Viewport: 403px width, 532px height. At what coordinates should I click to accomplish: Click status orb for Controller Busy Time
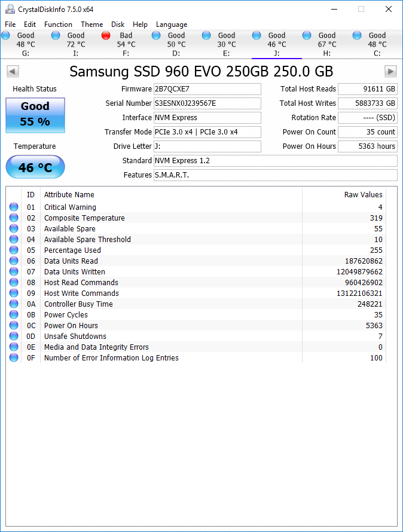14,304
